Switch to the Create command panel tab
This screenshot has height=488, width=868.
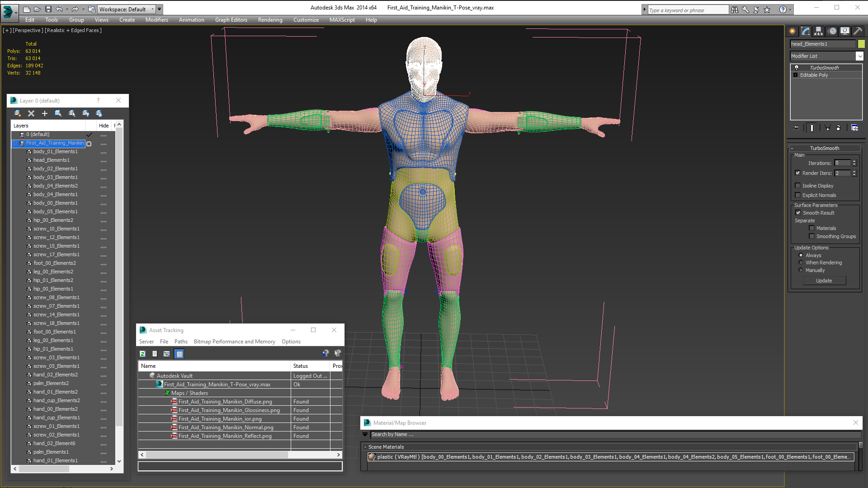(x=793, y=31)
